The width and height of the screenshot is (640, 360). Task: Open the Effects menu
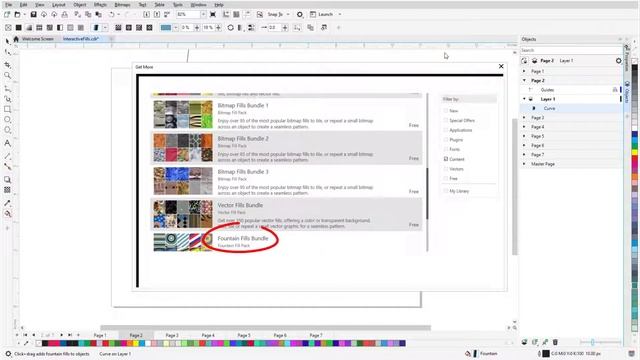100,5
